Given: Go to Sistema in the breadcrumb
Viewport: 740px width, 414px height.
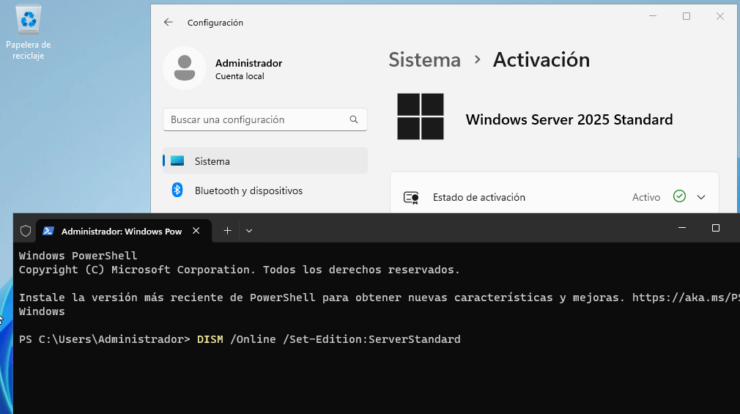Looking at the screenshot, I should click(x=424, y=60).
